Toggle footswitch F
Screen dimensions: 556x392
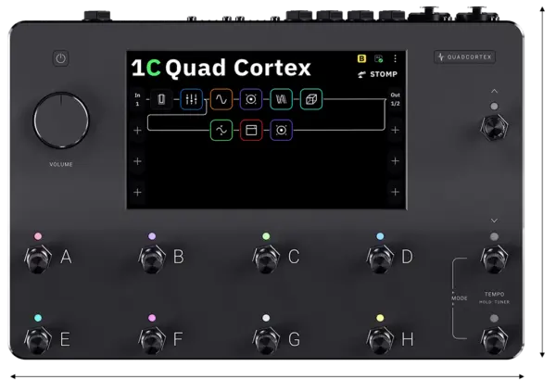click(x=152, y=340)
